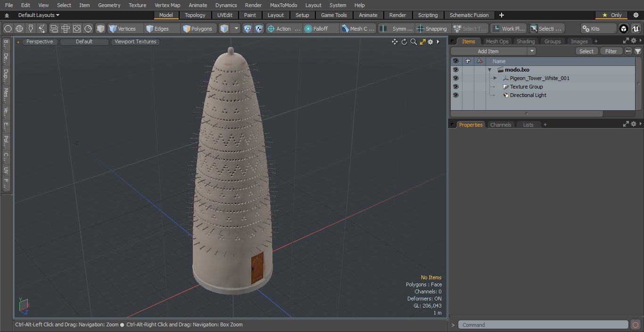Toggle Snapping in the toolbar
644x332 pixels.
pyautogui.click(x=432, y=29)
